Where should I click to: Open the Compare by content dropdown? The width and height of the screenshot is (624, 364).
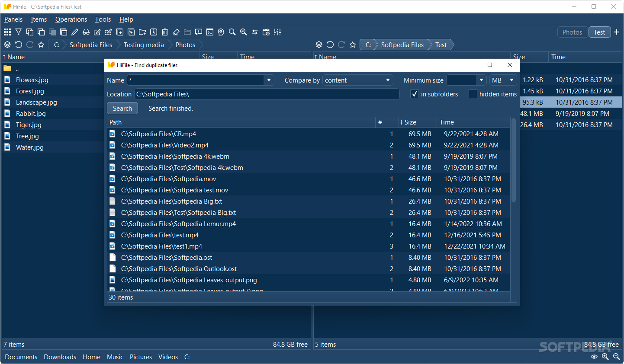click(357, 80)
